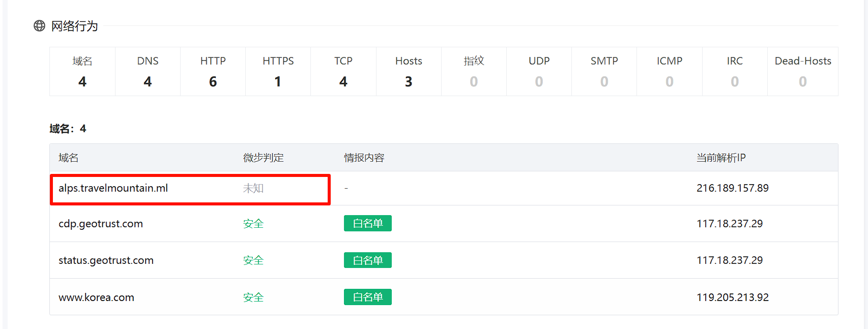This screenshot has height=329, width=868.
Task: Open status.geotrust.com domain row
Action: [106, 260]
